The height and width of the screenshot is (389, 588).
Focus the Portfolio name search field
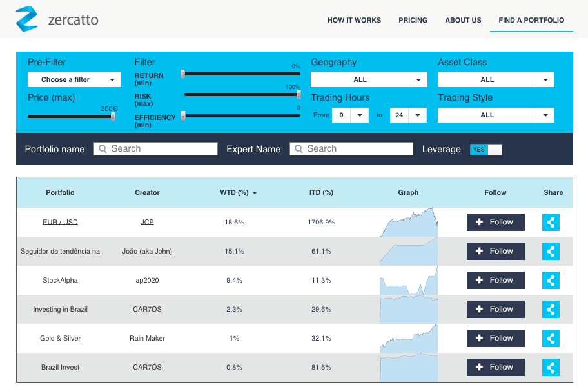pyautogui.click(x=155, y=148)
